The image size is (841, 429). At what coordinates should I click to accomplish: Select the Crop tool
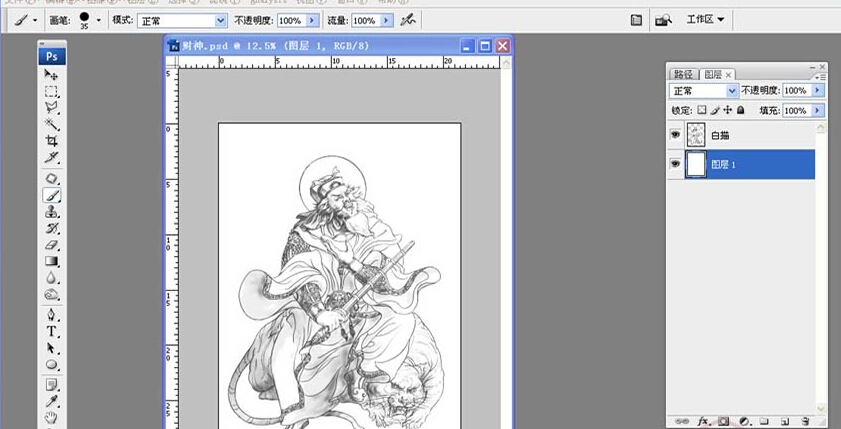(x=51, y=141)
